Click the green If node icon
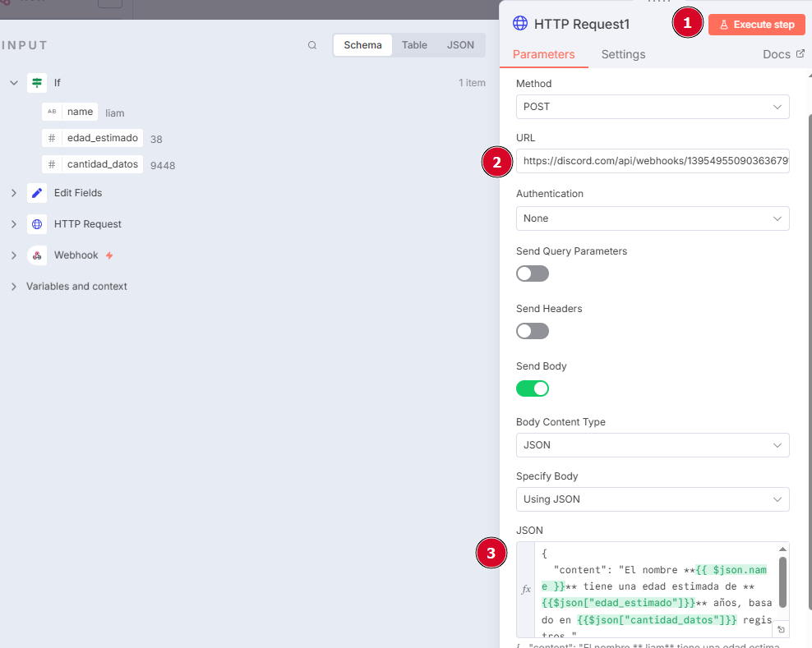Screen dimensions: 812x648 [x=37, y=83]
